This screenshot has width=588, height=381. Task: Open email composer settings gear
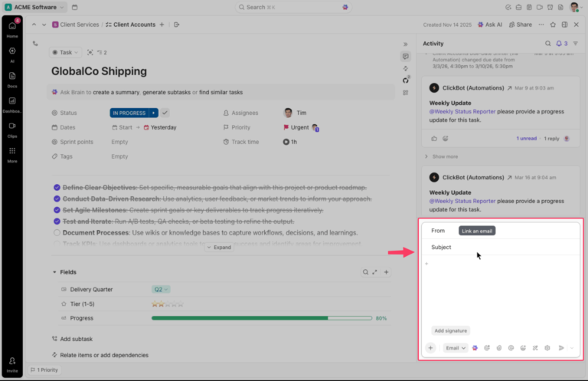coord(547,348)
